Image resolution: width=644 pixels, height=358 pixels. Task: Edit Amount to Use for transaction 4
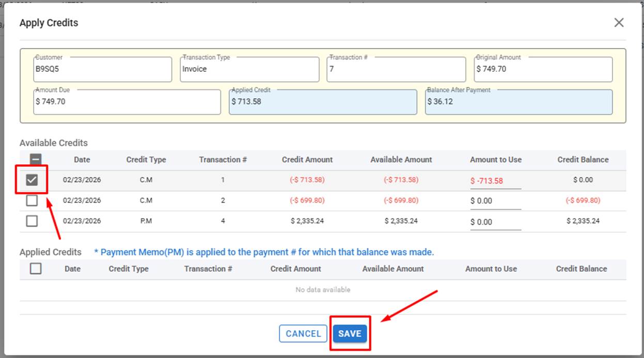495,222
